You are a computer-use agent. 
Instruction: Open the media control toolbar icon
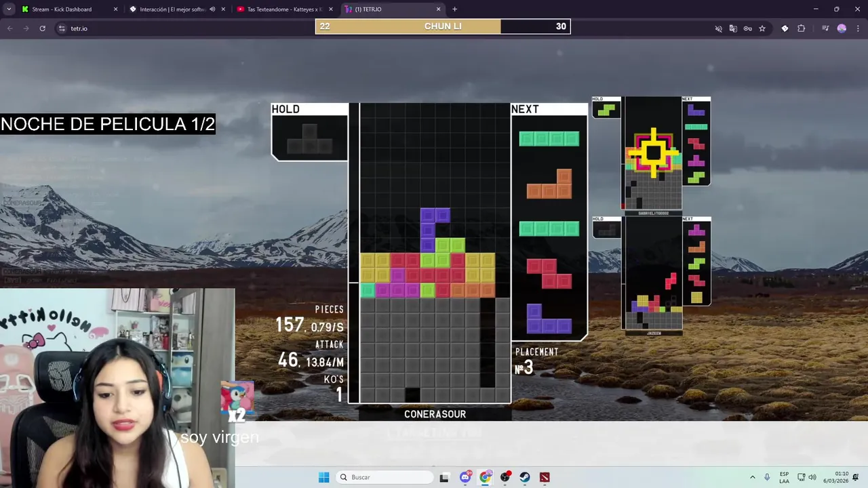click(825, 28)
